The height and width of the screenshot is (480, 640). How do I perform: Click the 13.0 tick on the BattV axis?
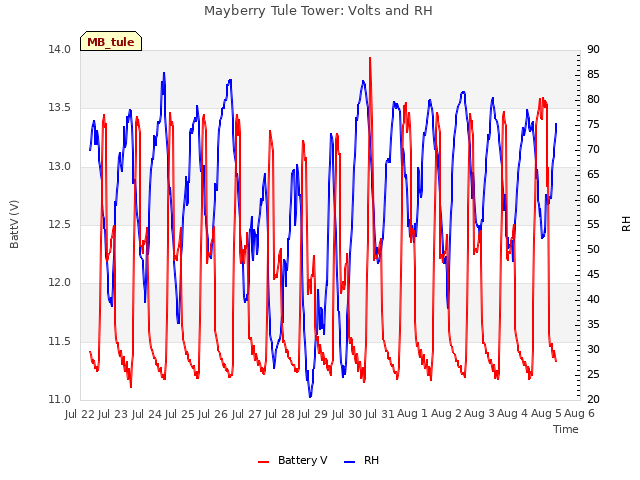click(x=59, y=166)
